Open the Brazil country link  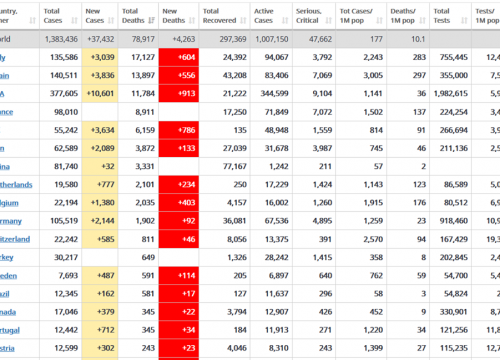5,294
